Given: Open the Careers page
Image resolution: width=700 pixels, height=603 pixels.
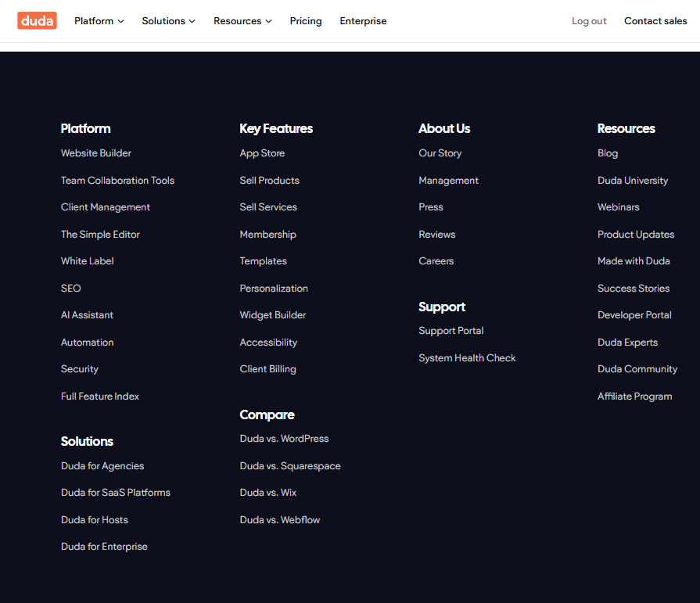Looking at the screenshot, I should (436, 261).
